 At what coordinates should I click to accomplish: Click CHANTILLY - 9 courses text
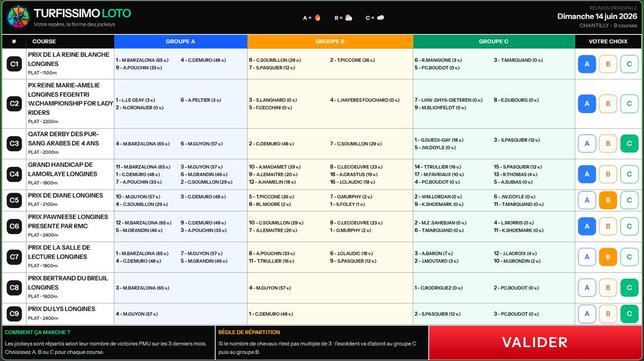pyautogui.click(x=609, y=25)
